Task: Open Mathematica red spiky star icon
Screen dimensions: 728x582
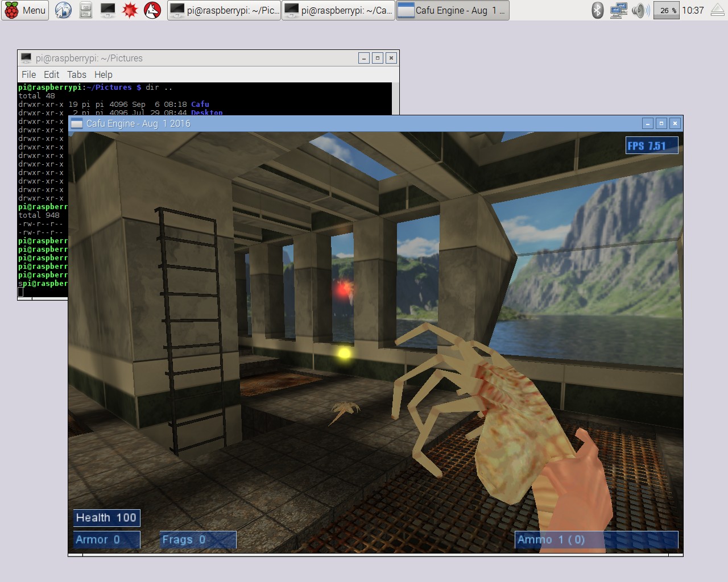Action: 130,10
